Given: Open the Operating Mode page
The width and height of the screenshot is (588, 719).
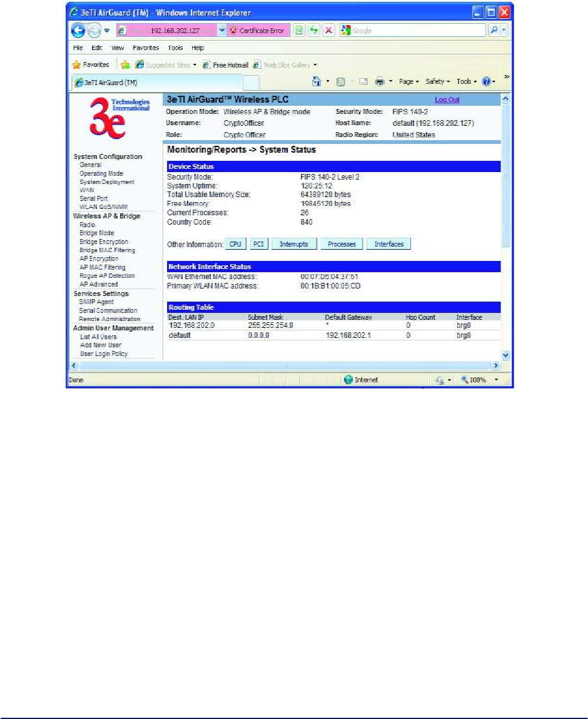Looking at the screenshot, I should (x=101, y=173).
